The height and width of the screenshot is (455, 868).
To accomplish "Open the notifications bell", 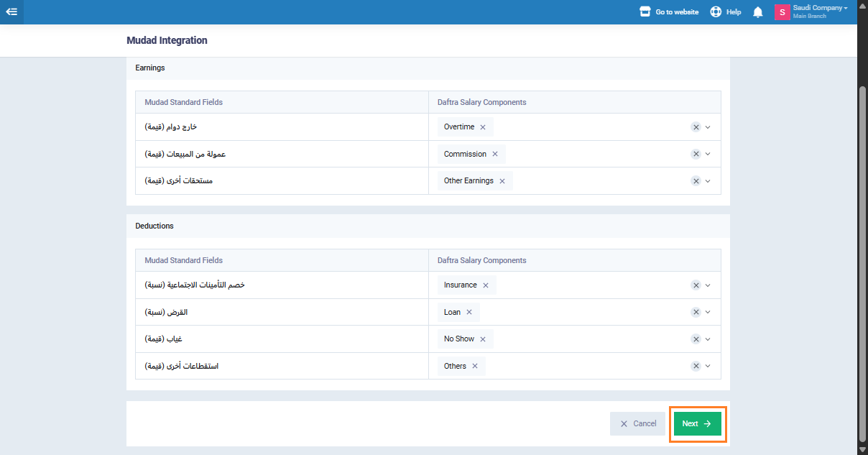I will point(757,12).
